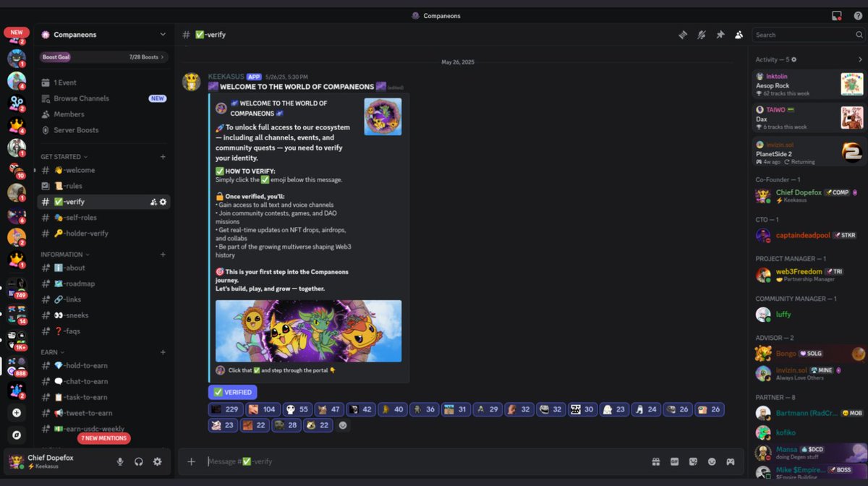
Task: Toggle the reaction with 104 count
Action: (x=262, y=409)
